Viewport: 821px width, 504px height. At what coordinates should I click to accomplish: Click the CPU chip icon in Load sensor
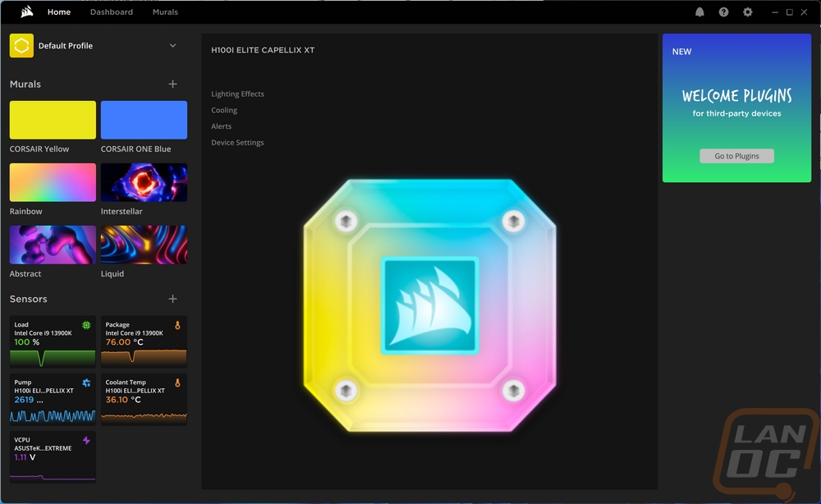86,325
